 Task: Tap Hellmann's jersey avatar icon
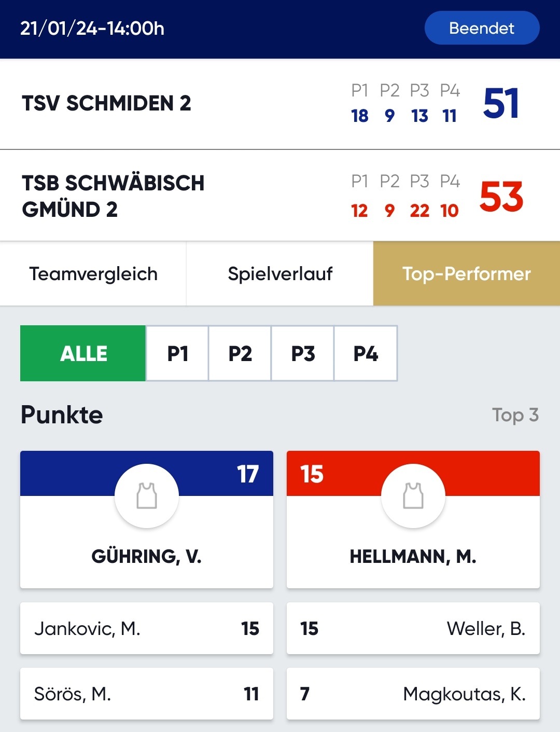tap(413, 495)
